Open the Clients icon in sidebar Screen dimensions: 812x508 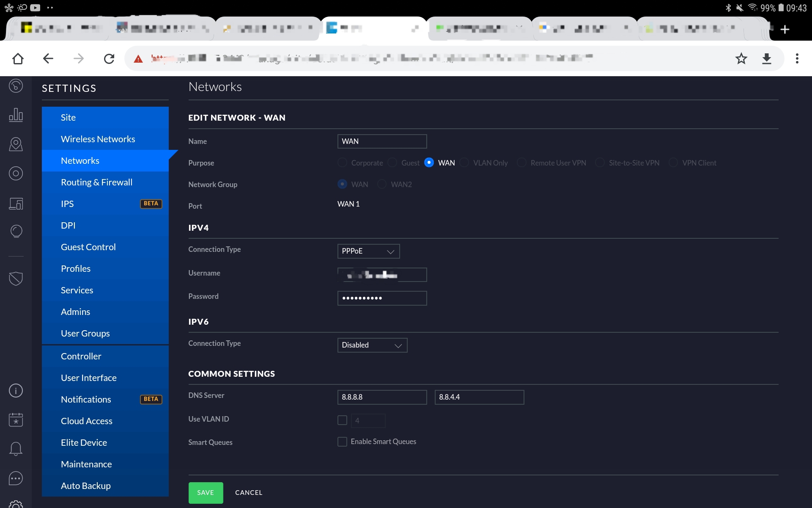click(16, 204)
